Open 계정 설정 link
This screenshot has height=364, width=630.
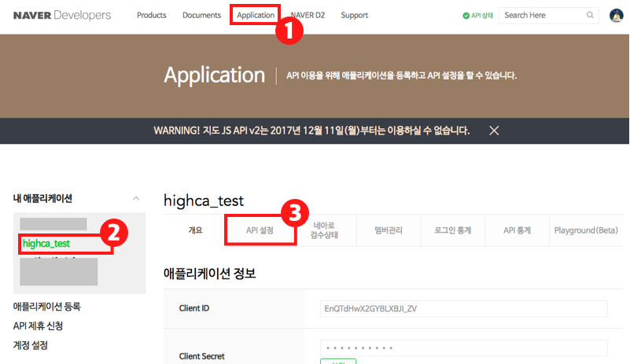coord(30,345)
